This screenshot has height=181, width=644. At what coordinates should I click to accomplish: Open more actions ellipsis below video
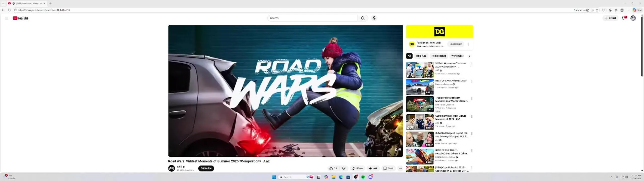click(400, 168)
